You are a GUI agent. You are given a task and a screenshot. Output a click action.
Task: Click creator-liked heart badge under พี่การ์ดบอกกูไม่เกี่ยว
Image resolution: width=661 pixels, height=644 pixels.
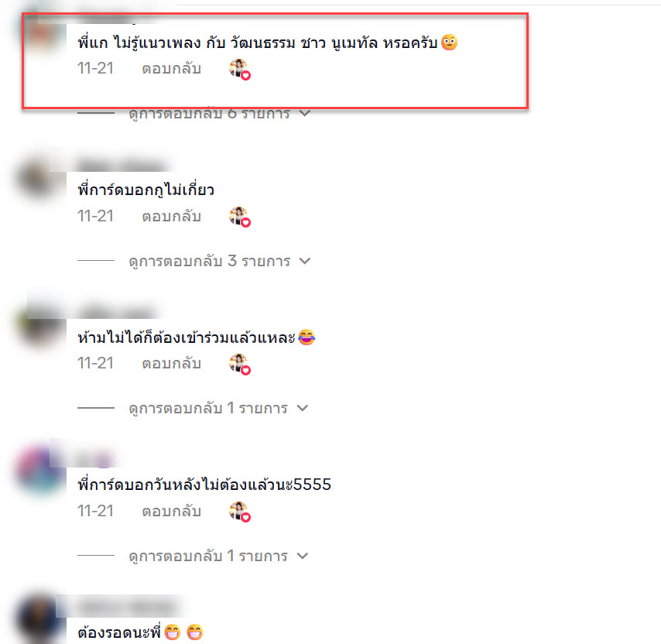coord(240,217)
